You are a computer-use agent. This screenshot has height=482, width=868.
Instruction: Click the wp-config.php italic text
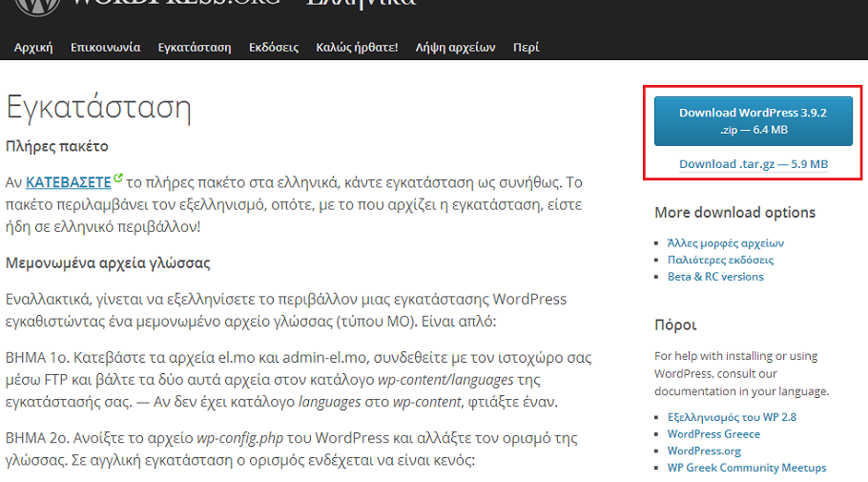(240, 438)
